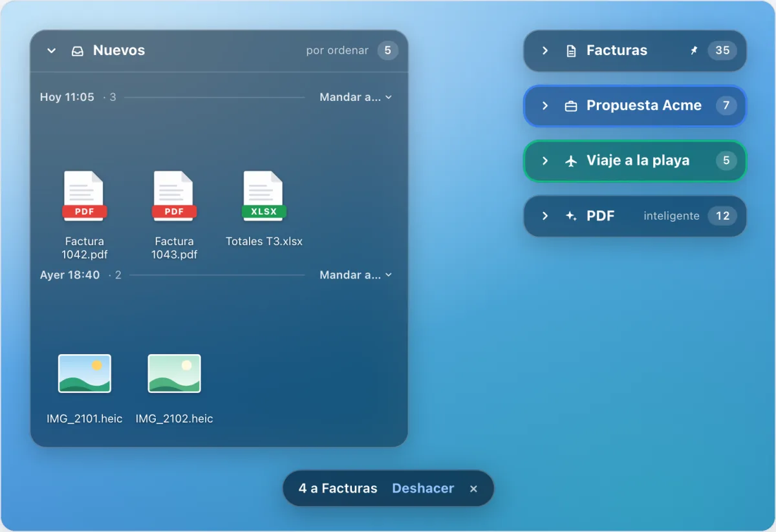The image size is (776, 532).
Task: Click the 12 count badge on PDF stack
Action: coord(722,216)
